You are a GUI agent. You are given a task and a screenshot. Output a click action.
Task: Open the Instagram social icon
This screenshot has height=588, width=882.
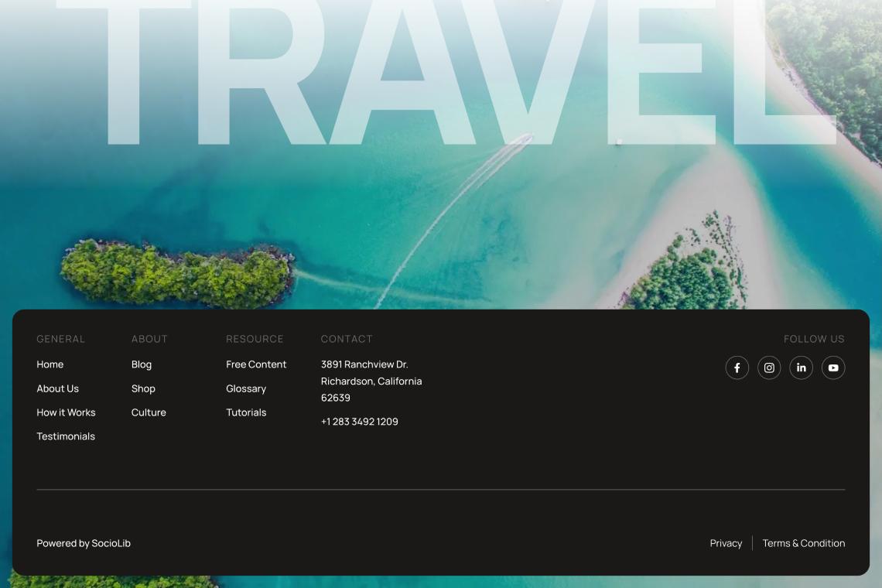click(x=769, y=368)
